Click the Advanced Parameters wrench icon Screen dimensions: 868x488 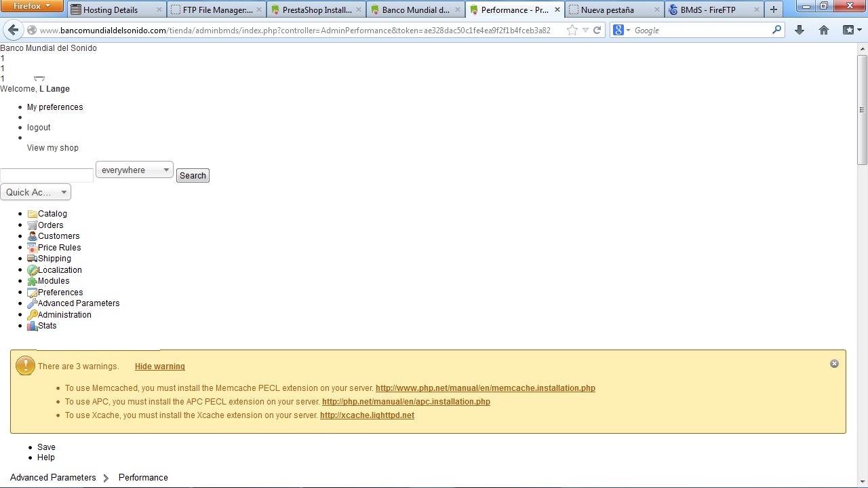tap(33, 303)
